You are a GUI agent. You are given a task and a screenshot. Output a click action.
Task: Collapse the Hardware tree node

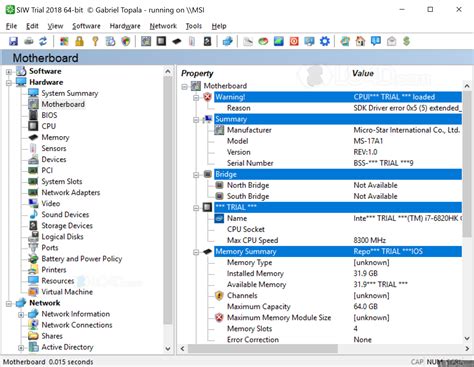tap(9, 83)
